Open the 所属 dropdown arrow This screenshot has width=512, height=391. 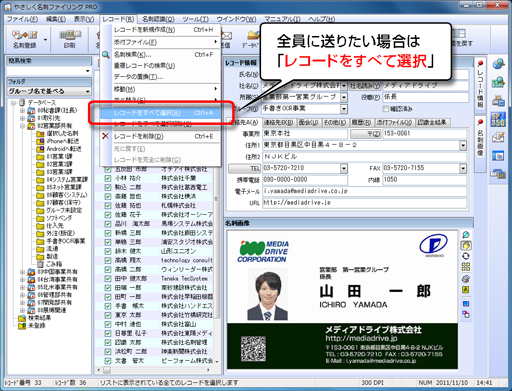(x=344, y=97)
